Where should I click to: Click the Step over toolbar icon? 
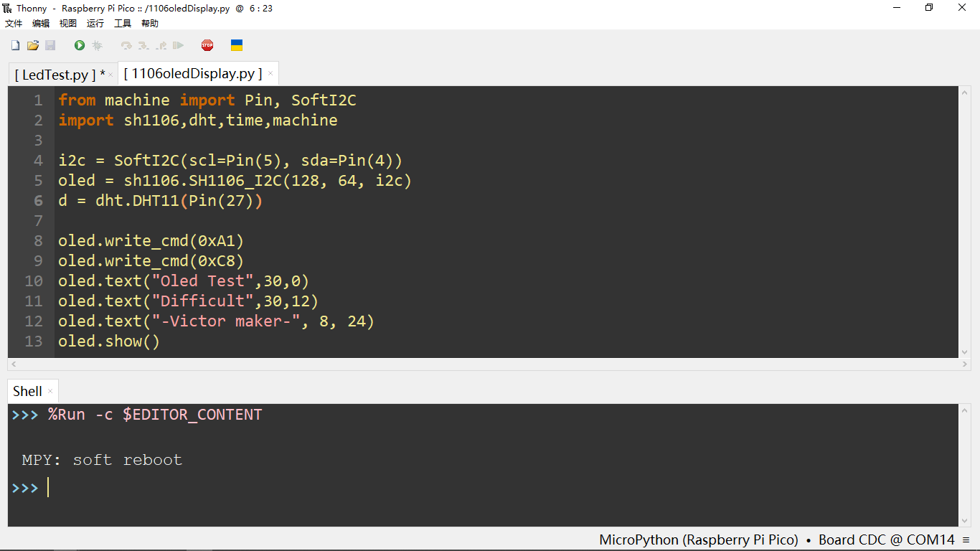[126, 45]
